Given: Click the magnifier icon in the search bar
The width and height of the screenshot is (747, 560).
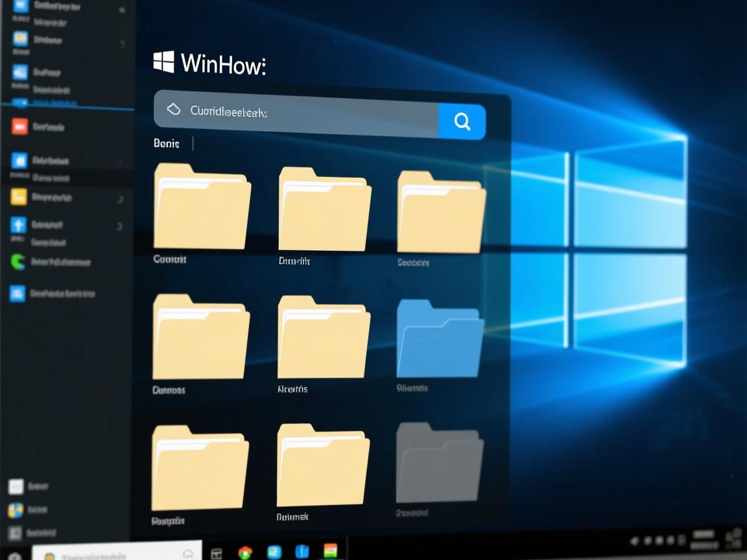Looking at the screenshot, I should [x=462, y=121].
